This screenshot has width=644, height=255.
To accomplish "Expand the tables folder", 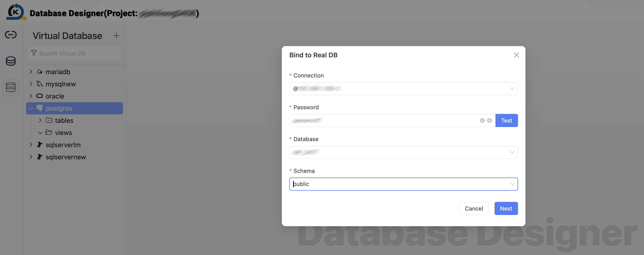I will (40, 120).
